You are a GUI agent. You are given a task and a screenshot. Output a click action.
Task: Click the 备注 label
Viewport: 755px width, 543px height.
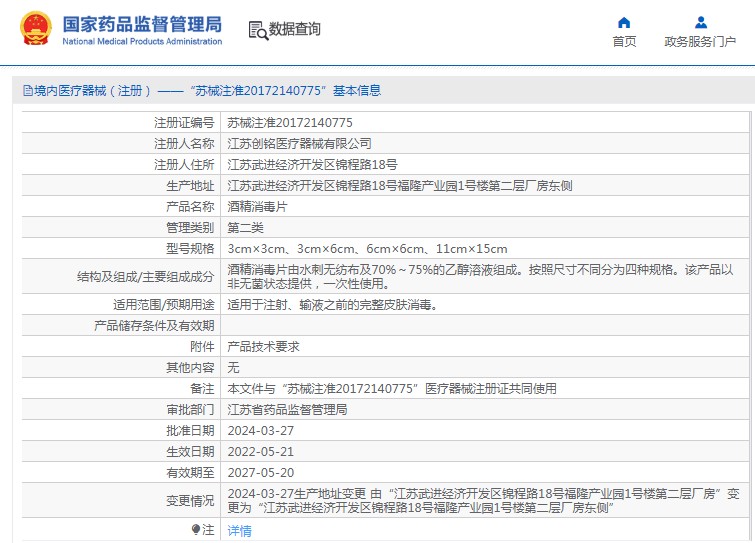(x=202, y=388)
